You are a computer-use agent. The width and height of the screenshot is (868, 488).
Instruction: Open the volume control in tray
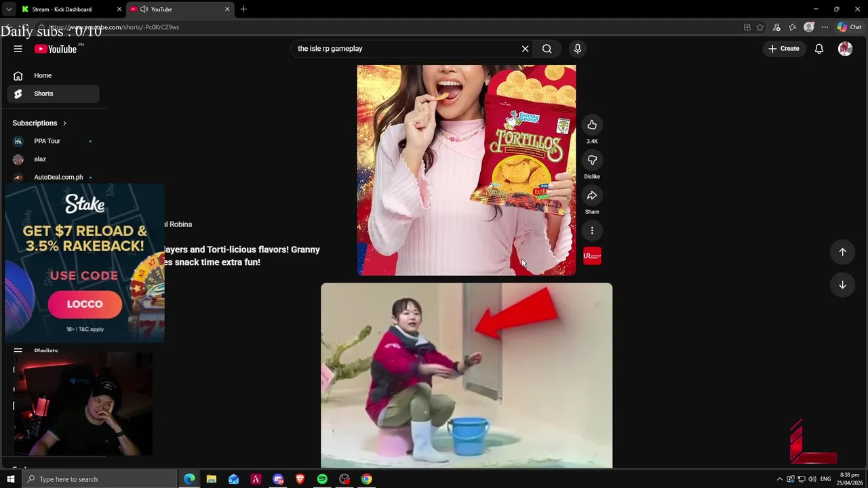click(812, 479)
